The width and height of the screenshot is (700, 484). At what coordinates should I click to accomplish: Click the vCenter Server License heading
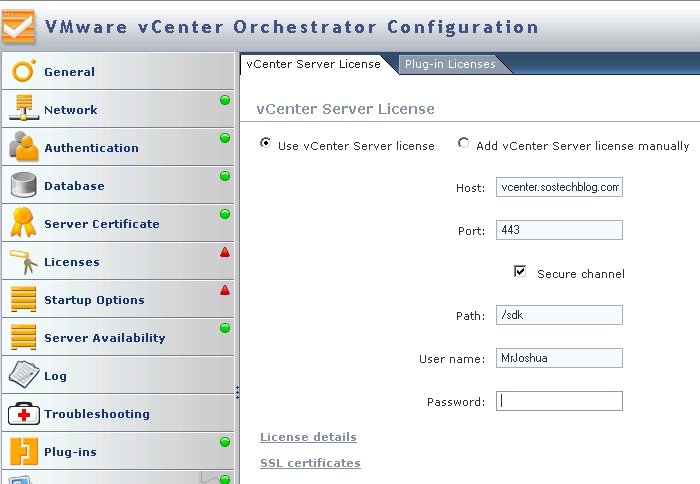point(345,108)
